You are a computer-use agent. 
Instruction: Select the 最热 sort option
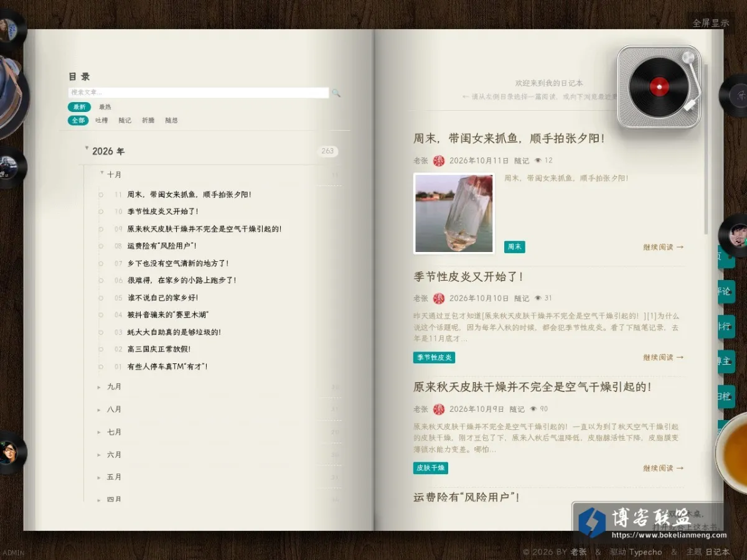click(x=105, y=107)
